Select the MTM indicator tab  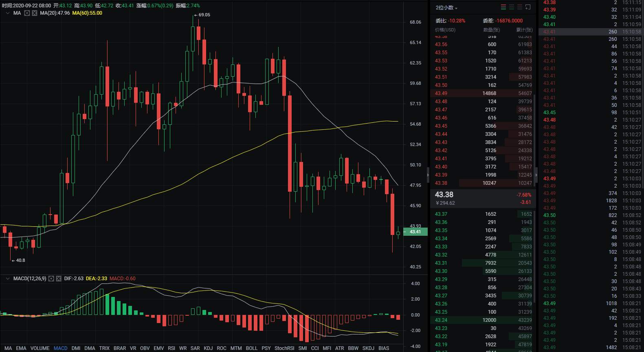click(236, 348)
